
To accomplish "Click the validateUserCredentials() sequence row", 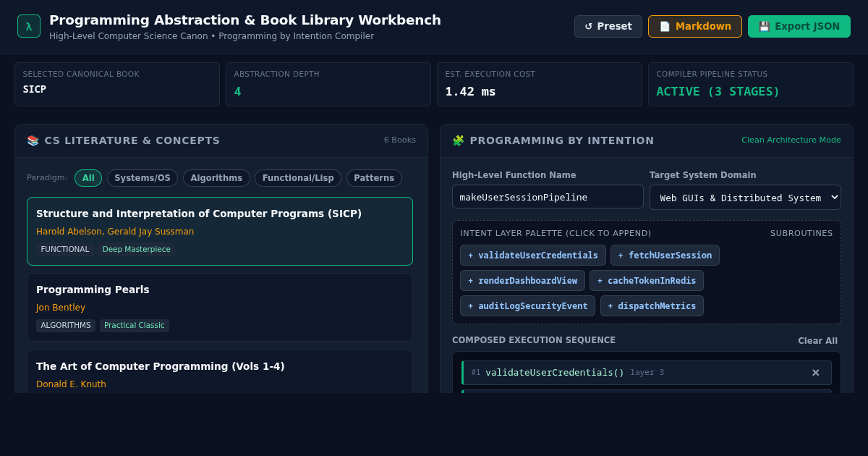I will (647, 373).
